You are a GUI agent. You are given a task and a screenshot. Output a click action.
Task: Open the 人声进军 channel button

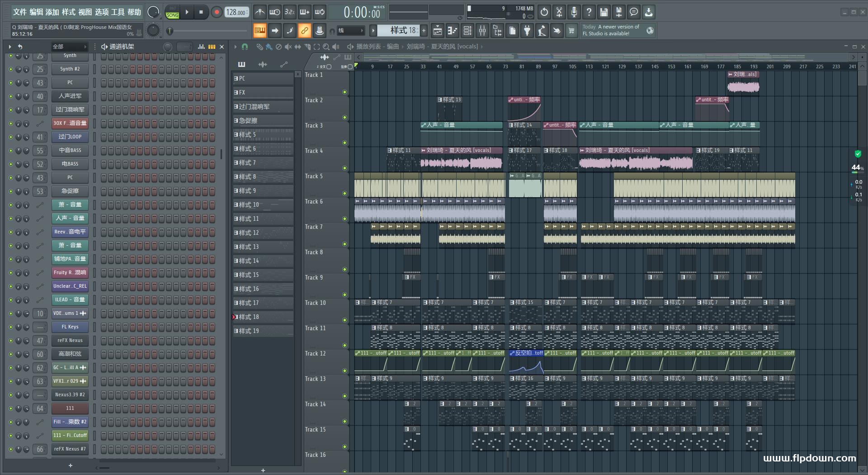coord(70,96)
